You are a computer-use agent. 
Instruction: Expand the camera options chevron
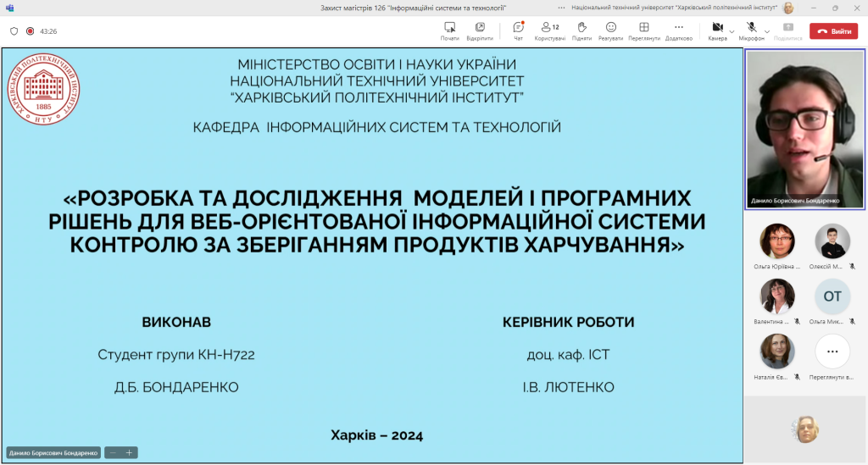(732, 31)
